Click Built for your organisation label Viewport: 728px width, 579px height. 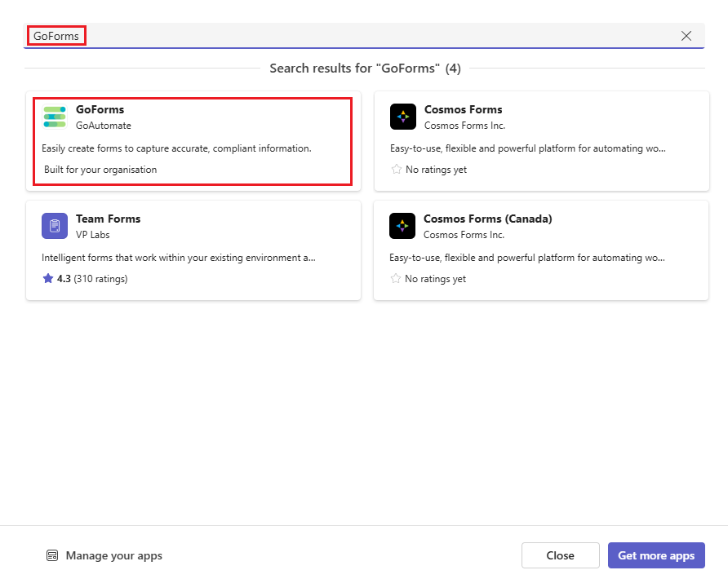tap(100, 170)
